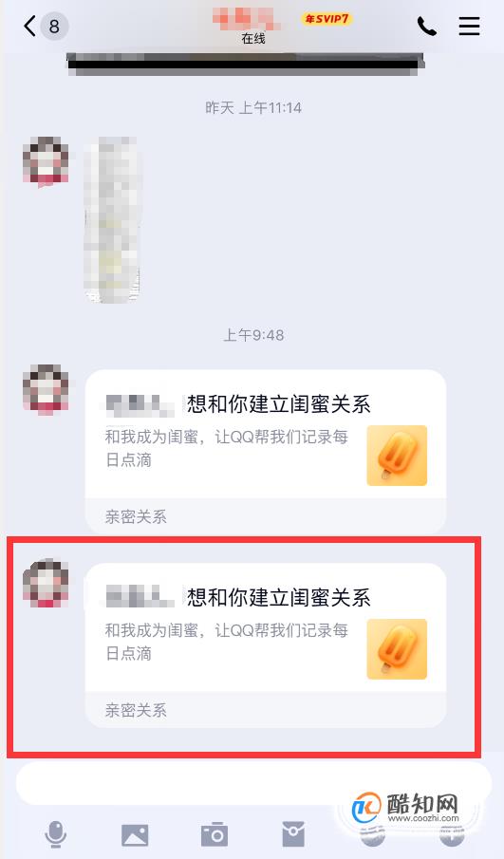
Task: Tap the microphone voice message icon
Action: pyautogui.click(x=55, y=834)
